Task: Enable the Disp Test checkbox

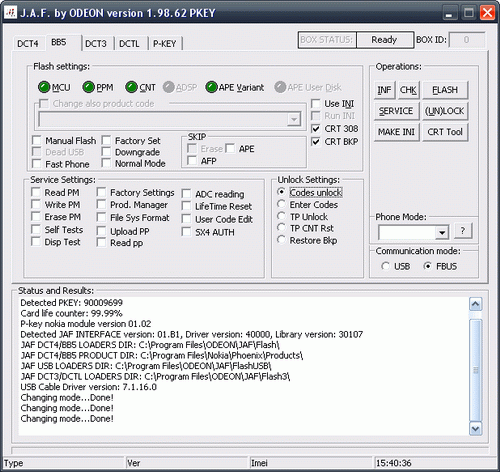Action: [36, 242]
